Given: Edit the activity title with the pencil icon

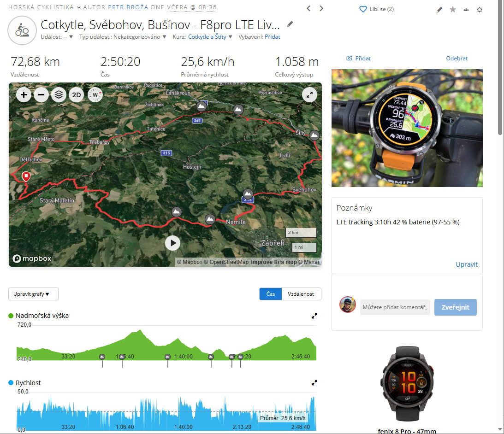Looking at the screenshot, I should coord(290,24).
